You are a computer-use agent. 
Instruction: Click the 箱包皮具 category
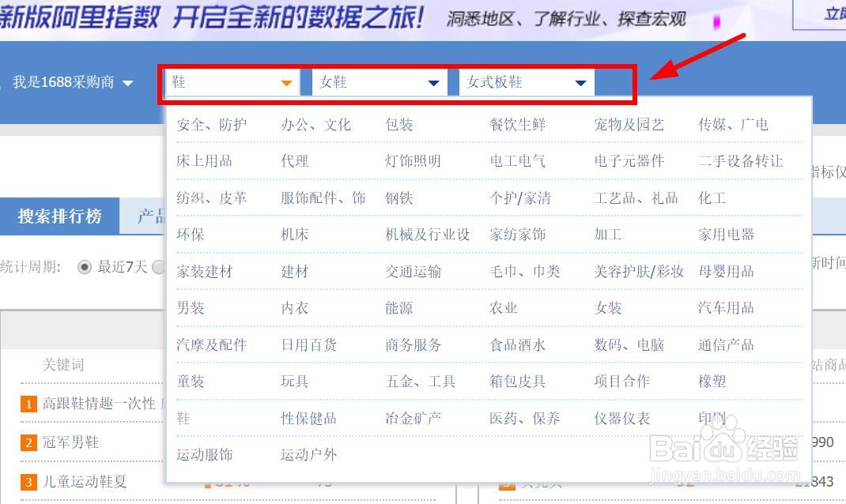point(517,382)
